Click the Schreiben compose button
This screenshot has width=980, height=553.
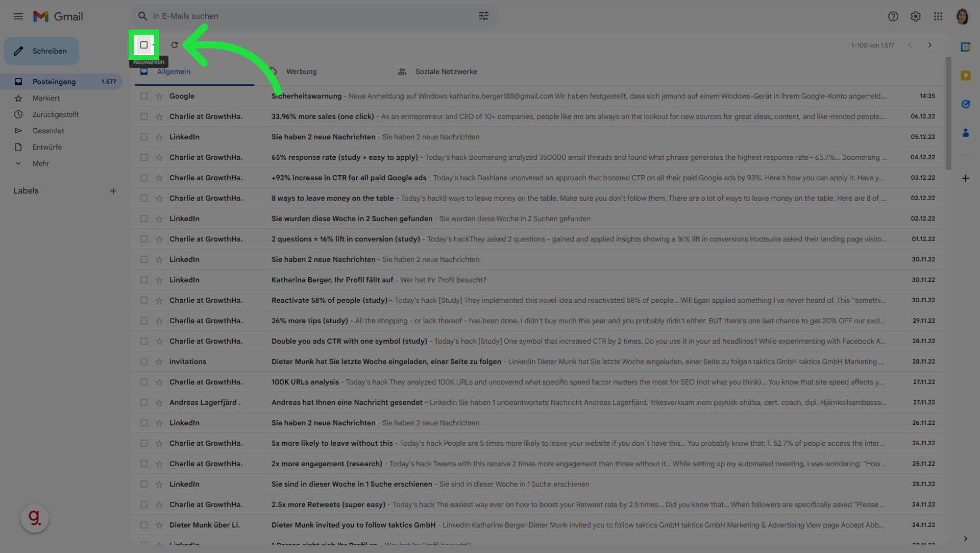(42, 51)
